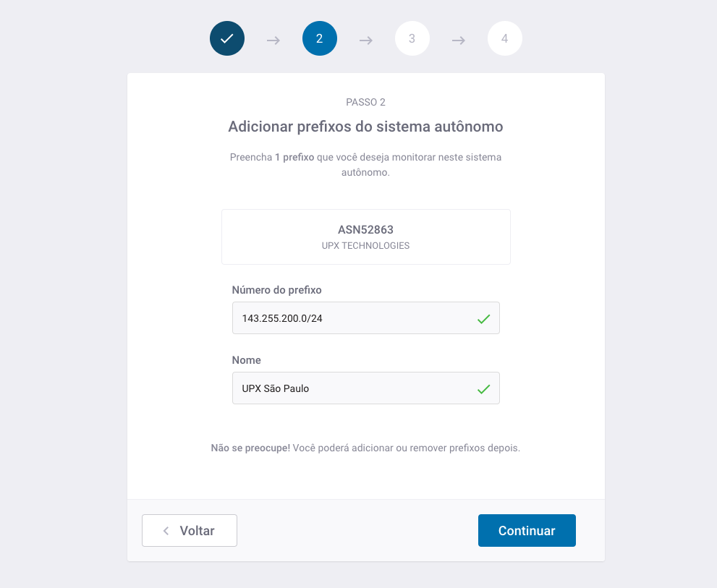
Task: Jump to step 4 circle
Action: [x=505, y=38]
